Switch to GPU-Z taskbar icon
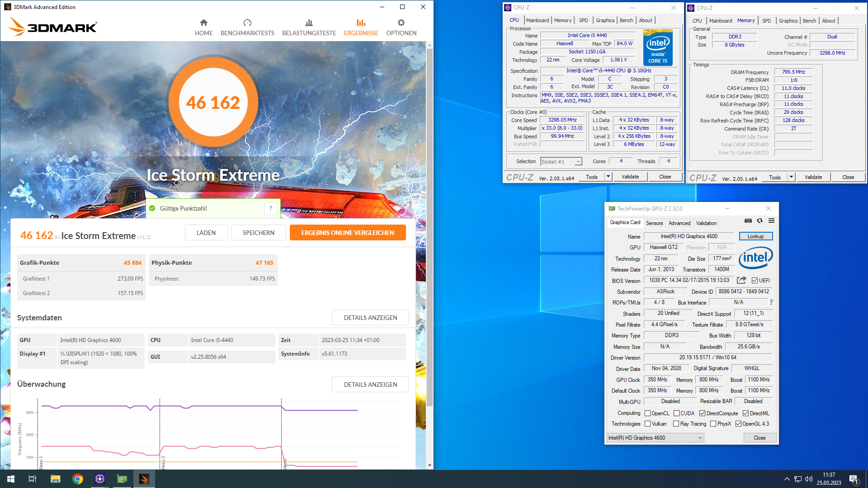This screenshot has height=488, width=868. tap(122, 479)
